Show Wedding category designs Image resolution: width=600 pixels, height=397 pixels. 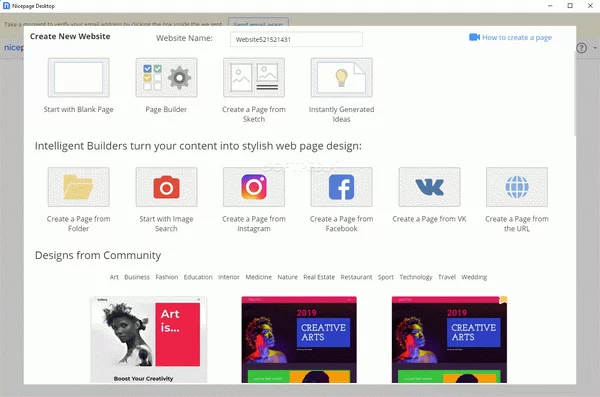474,277
